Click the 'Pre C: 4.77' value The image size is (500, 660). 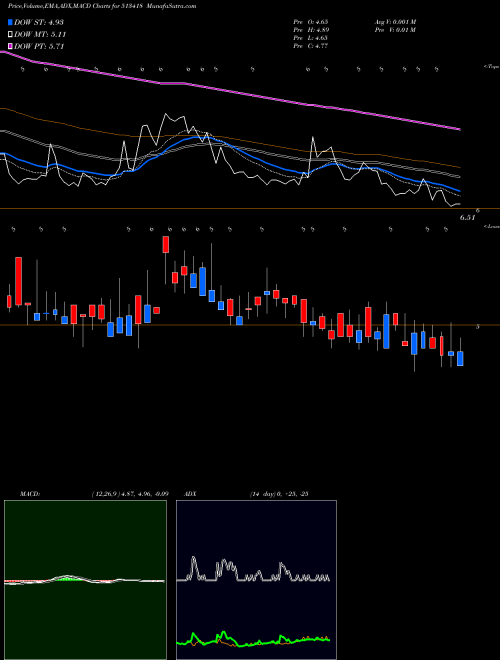coord(311,46)
